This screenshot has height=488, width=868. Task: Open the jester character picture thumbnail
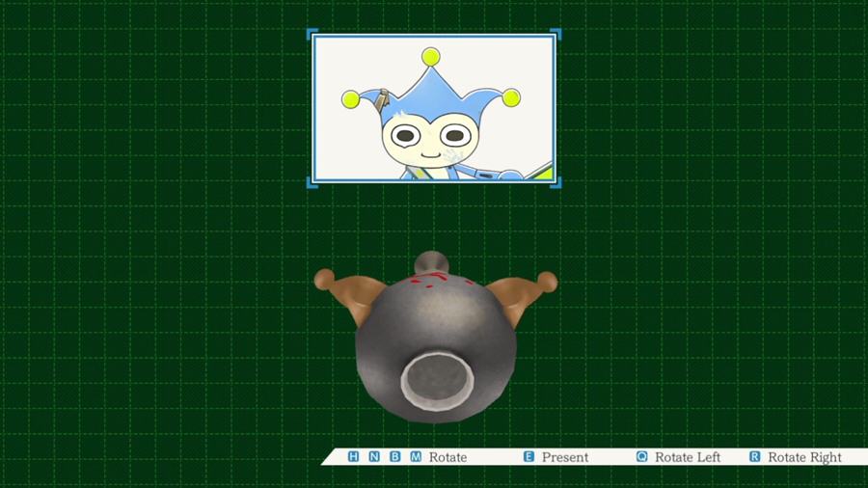tap(434, 108)
